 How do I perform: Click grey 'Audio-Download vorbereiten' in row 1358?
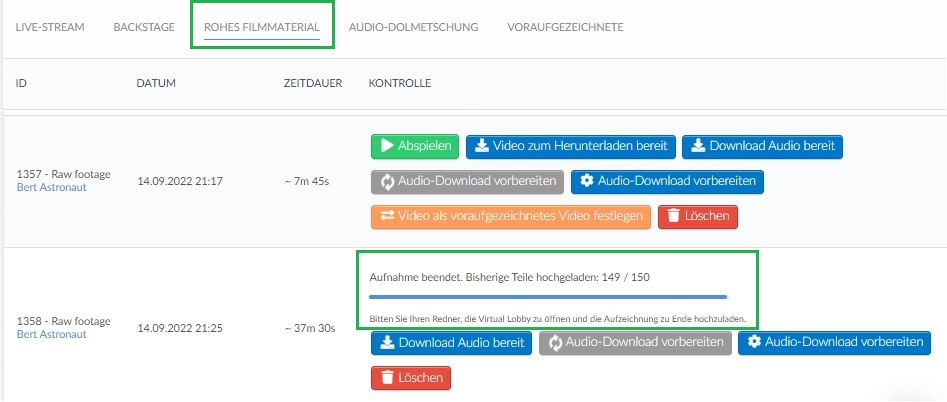pyautogui.click(x=635, y=343)
